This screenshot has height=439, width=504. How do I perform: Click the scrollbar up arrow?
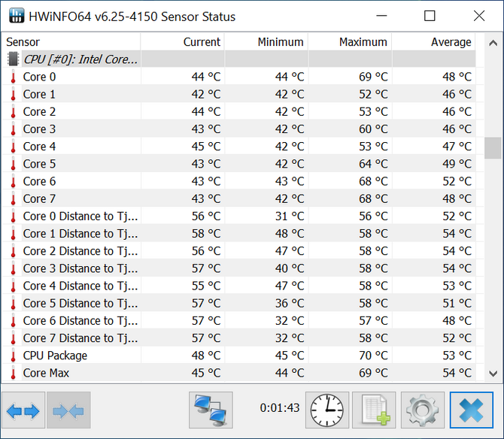pyautogui.click(x=493, y=43)
